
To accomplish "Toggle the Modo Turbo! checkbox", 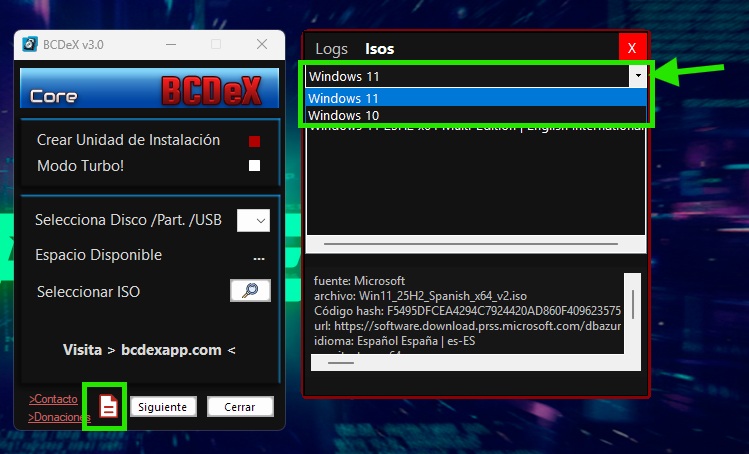I will point(255,165).
